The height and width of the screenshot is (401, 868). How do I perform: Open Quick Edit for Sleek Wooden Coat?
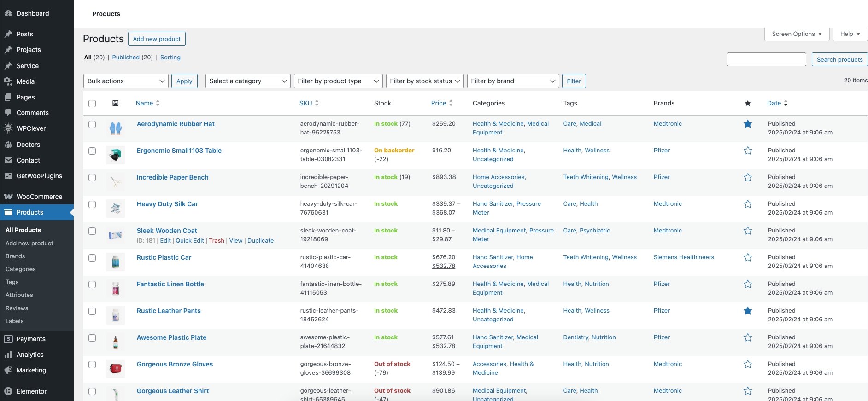pyautogui.click(x=190, y=241)
